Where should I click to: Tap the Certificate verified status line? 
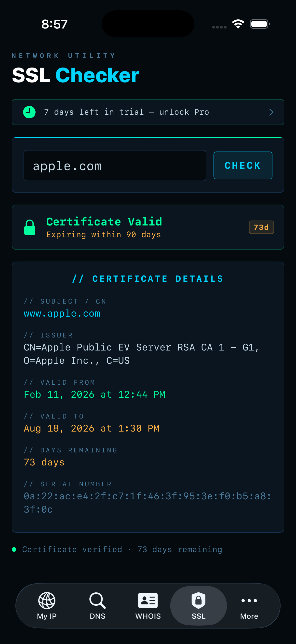coord(122,549)
